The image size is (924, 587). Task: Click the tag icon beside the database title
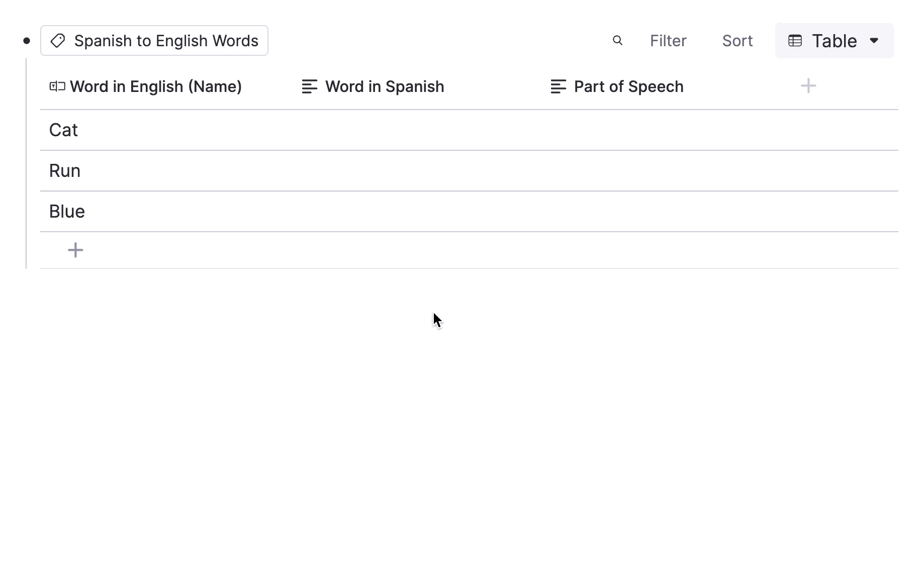pyautogui.click(x=58, y=40)
